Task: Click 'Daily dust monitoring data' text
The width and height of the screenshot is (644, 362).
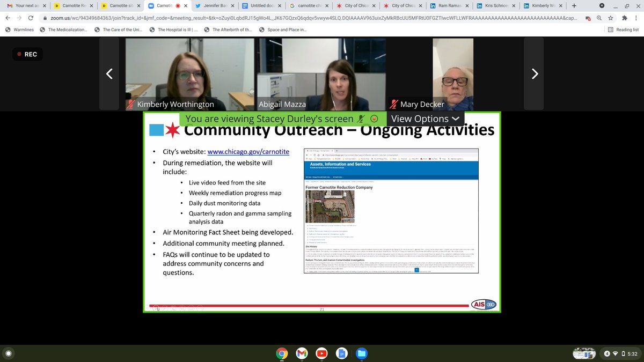Action: click(x=224, y=203)
